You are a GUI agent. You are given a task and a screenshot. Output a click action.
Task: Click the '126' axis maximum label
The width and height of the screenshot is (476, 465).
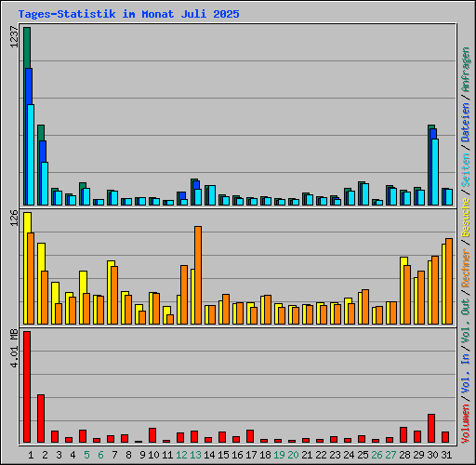point(14,218)
